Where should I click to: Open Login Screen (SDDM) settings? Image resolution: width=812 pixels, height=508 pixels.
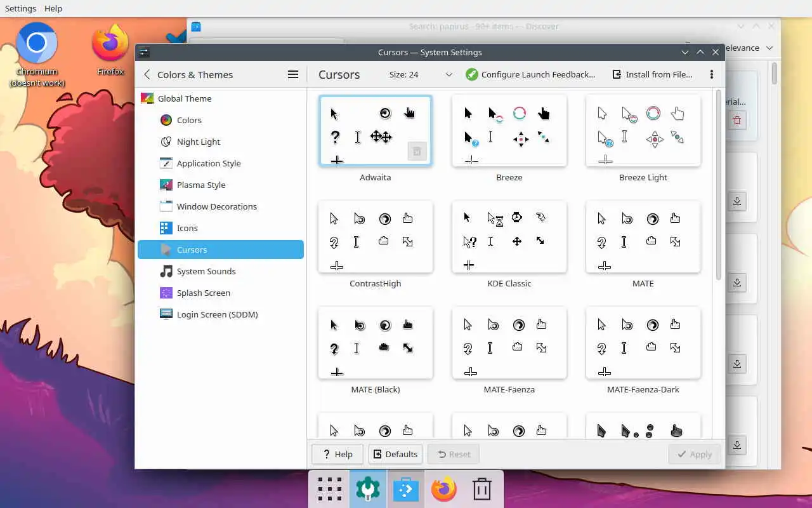coord(221,314)
